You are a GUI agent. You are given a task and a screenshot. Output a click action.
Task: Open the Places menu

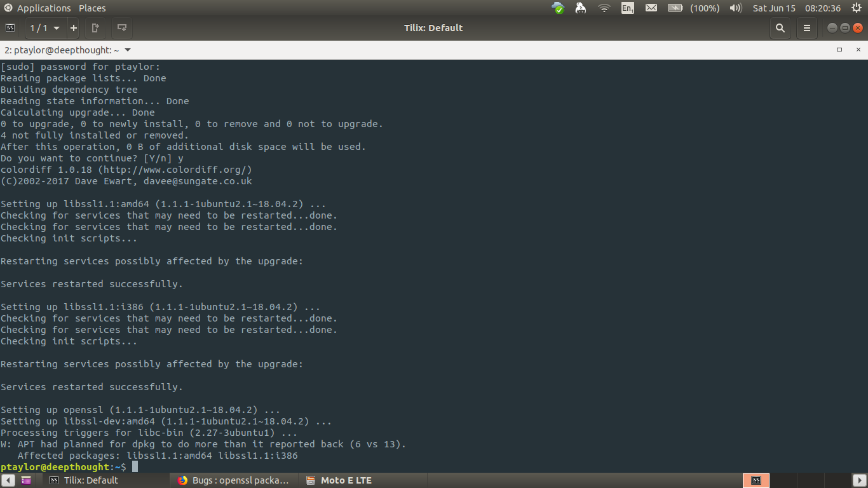pos(92,8)
